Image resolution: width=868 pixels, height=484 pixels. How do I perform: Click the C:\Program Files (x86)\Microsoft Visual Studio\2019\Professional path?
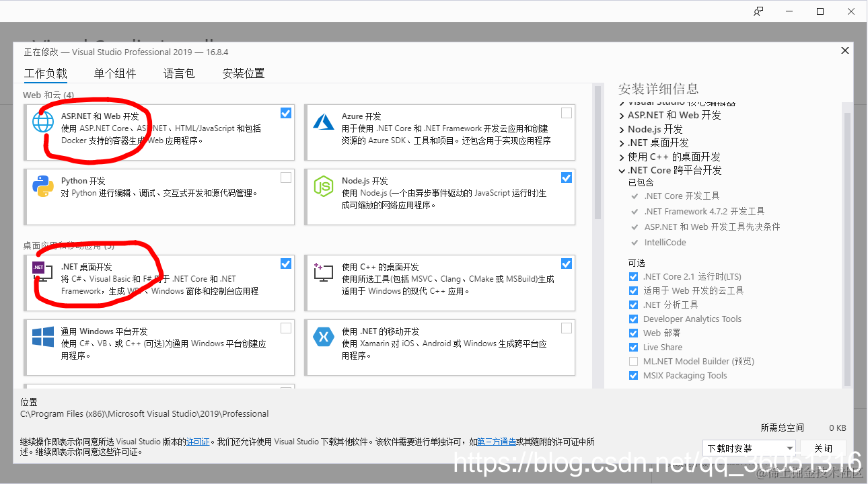pyautogui.click(x=145, y=414)
